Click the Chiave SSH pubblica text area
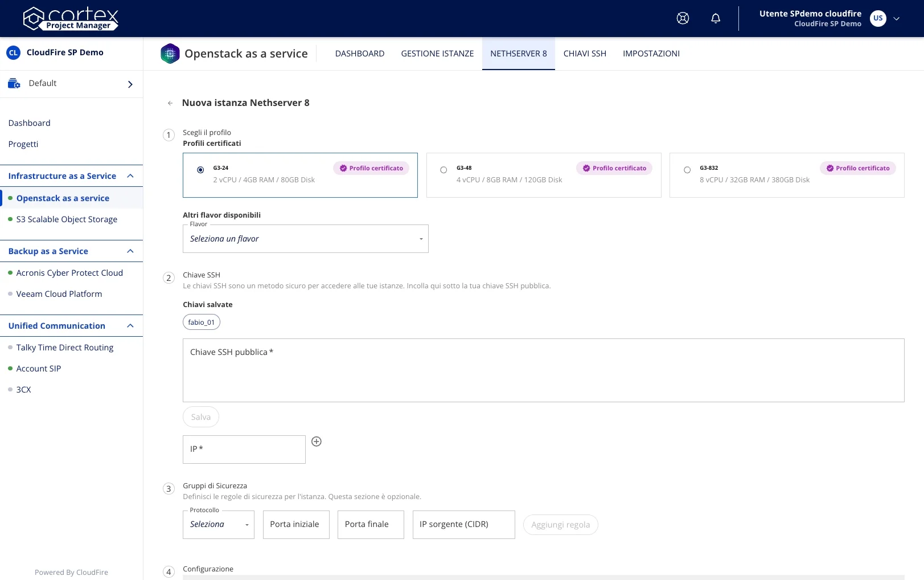 (x=543, y=370)
